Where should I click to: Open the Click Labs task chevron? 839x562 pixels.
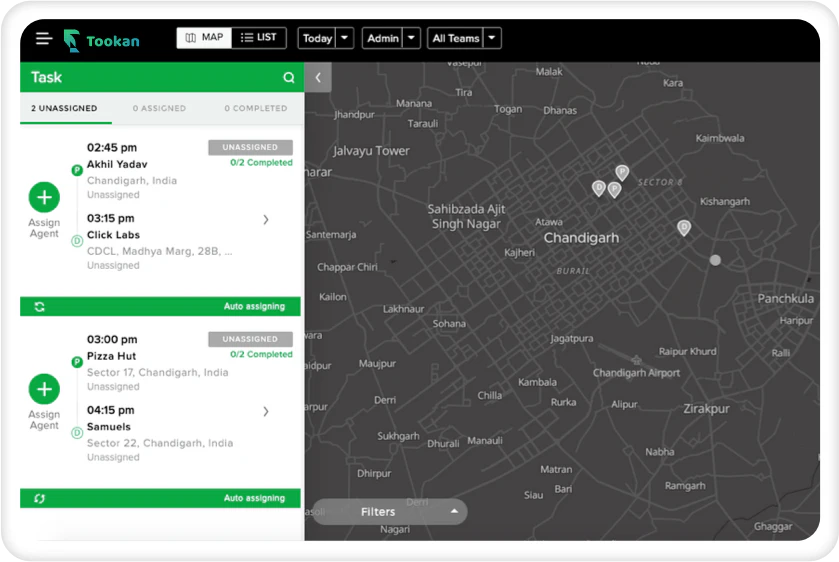(266, 219)
